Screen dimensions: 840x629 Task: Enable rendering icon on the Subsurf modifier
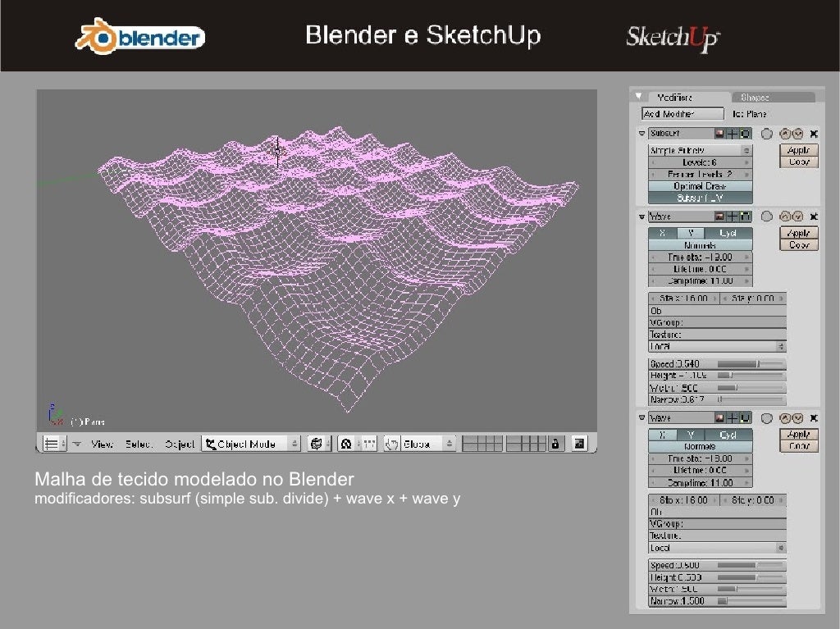click(719, 134)
